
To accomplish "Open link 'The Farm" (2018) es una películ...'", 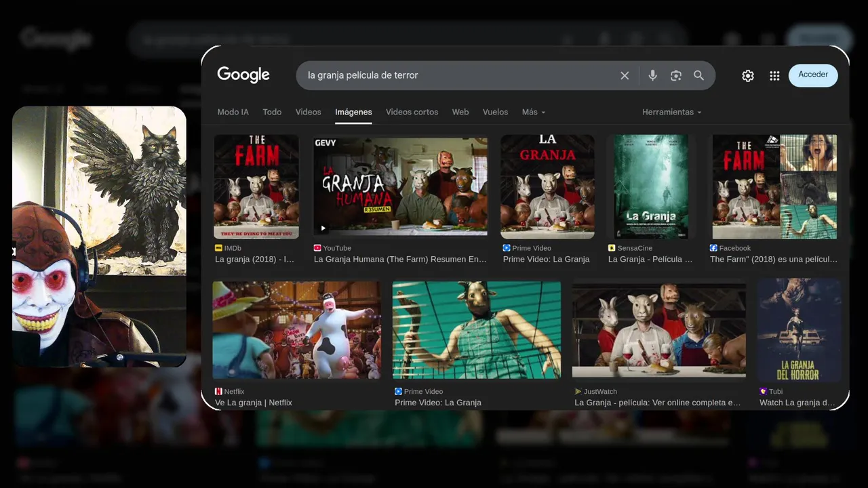I will (774, 259).
